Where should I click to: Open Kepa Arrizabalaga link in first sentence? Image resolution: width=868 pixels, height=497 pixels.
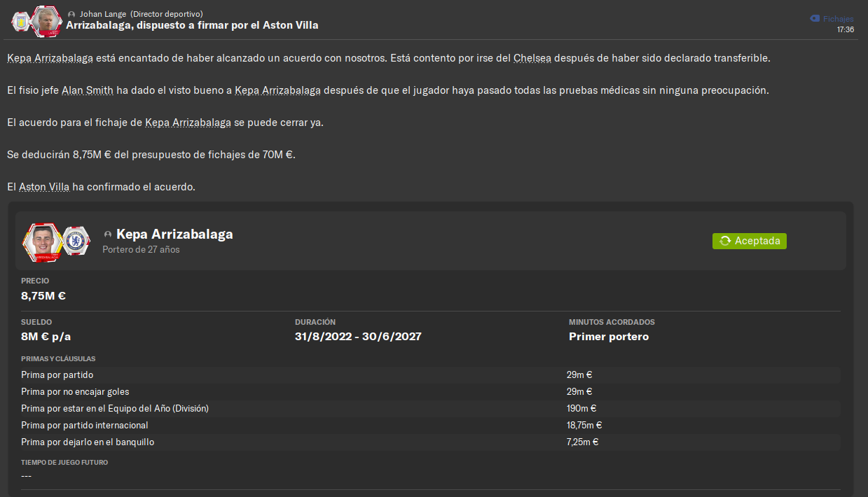[50, 58]
